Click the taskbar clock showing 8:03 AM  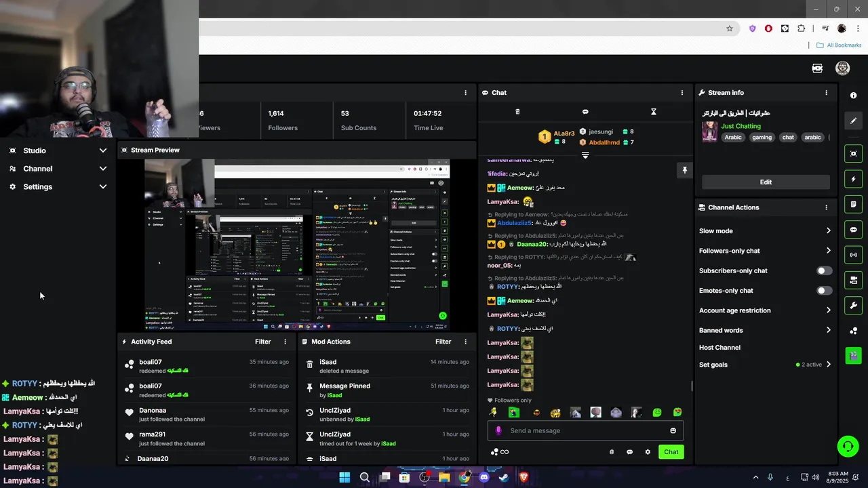[838, 477]
